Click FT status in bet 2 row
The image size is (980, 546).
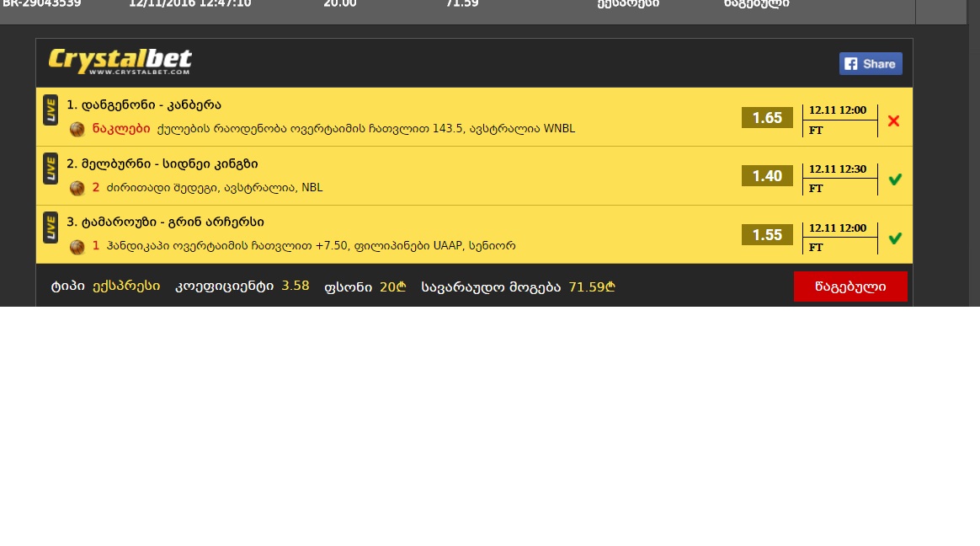coord(816,188)
